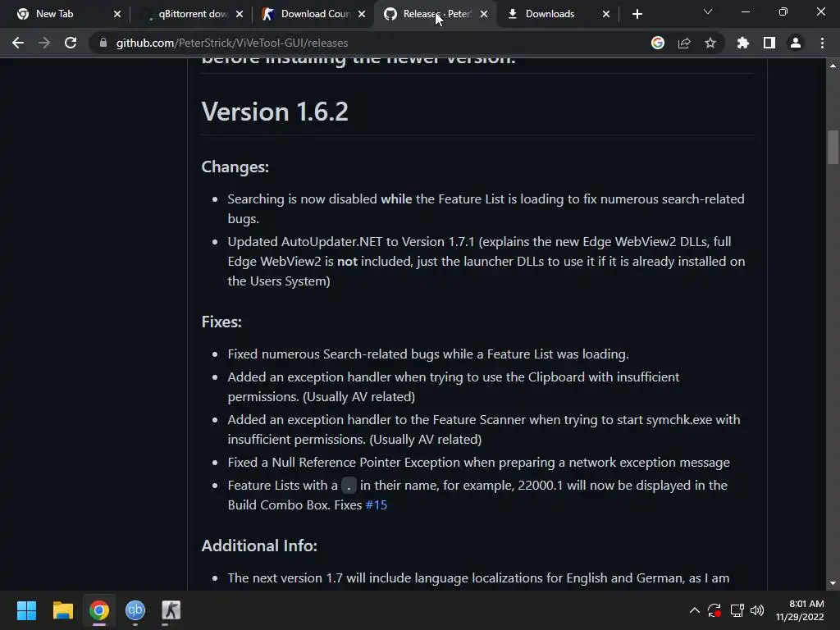The width and height of the screenshot is (840, 630).
Task: Open issue link #15
Action: pyautogui.click(x=376, y=504)
